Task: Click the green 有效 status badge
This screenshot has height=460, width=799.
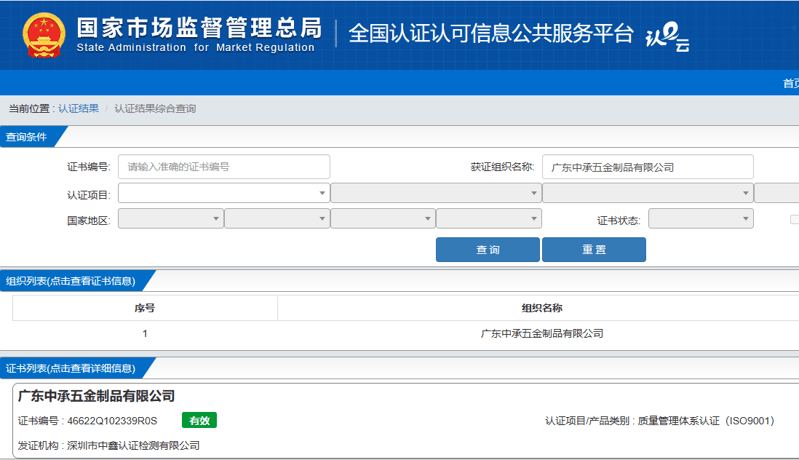Action: click(x=199, y=421)
